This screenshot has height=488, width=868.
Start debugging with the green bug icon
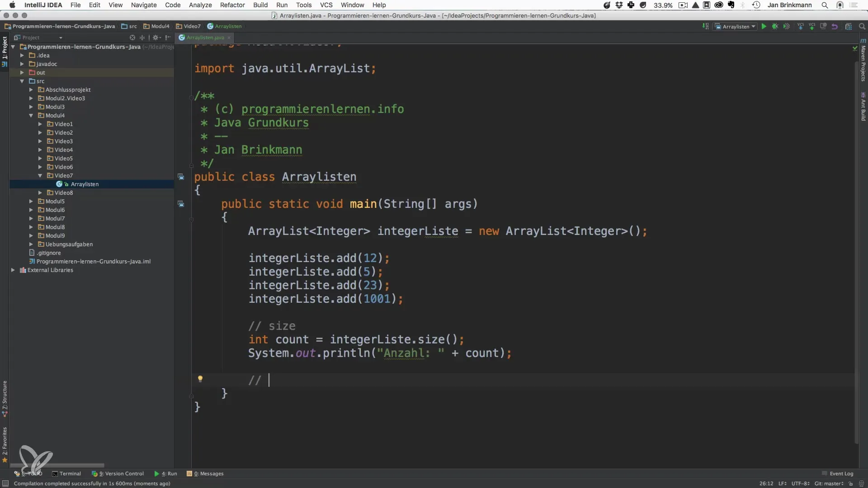pyautogui.click(x=775, y=27)
